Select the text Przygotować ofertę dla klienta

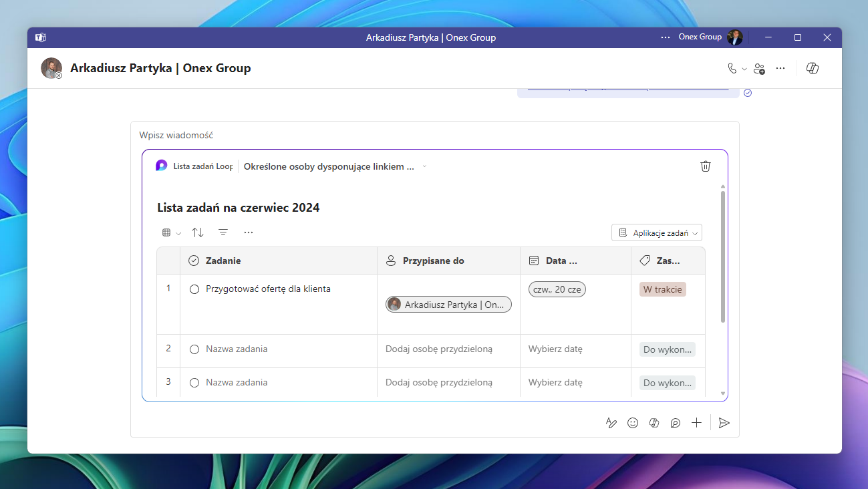(x=268, y=289)
